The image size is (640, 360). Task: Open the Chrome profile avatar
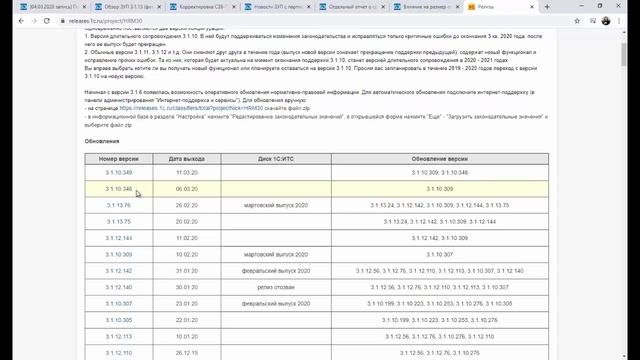(606, 21)
